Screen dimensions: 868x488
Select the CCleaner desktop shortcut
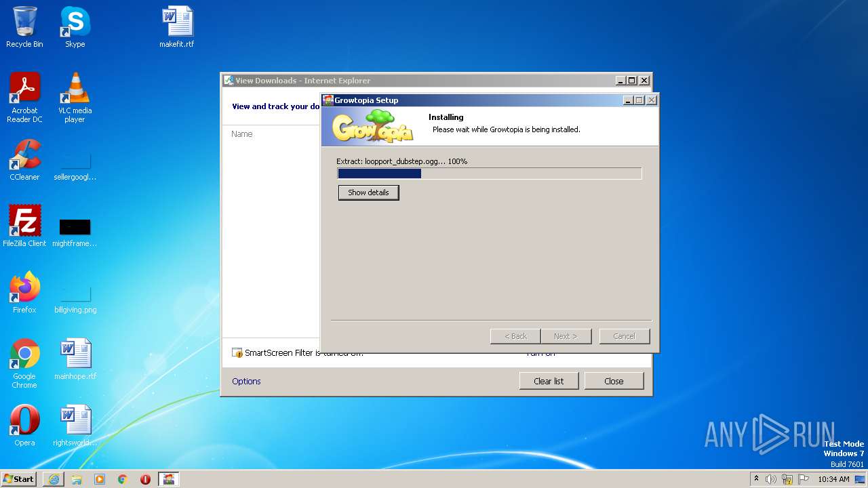pos(24,160)
